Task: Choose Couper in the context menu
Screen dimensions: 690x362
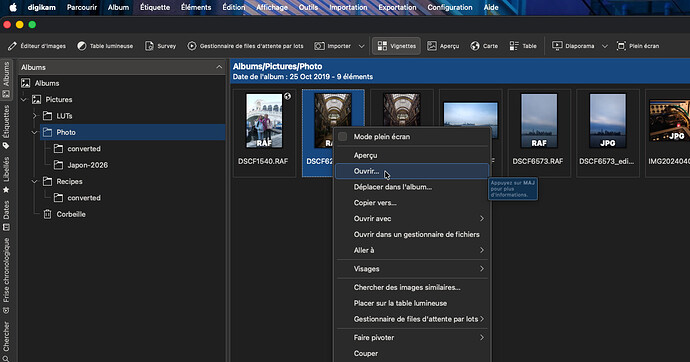Action: point(413,353)
